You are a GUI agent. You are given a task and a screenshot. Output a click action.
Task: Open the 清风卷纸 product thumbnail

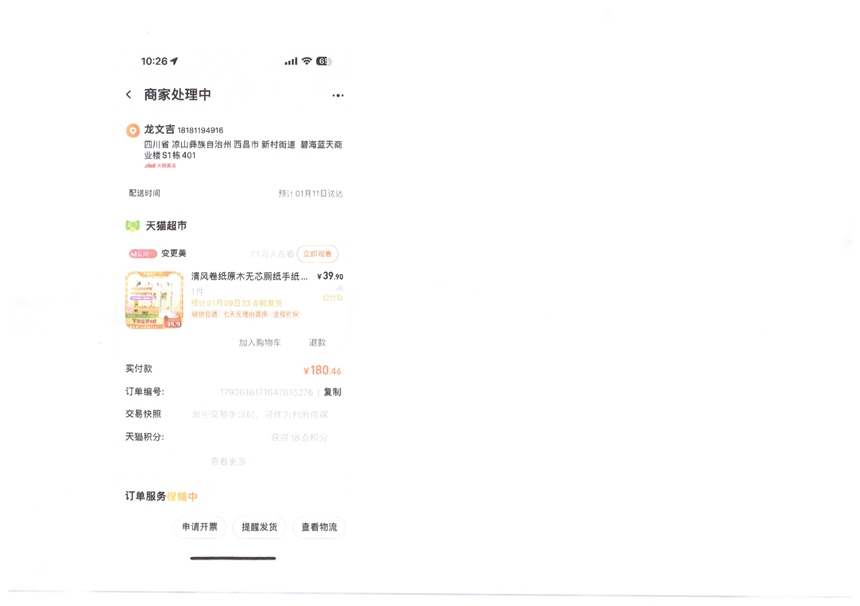tap(154, 300)
